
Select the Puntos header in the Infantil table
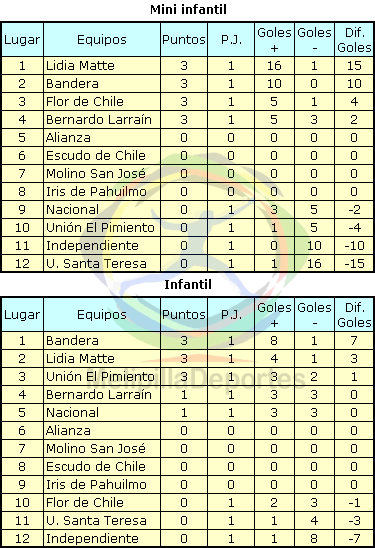point(184,315)
